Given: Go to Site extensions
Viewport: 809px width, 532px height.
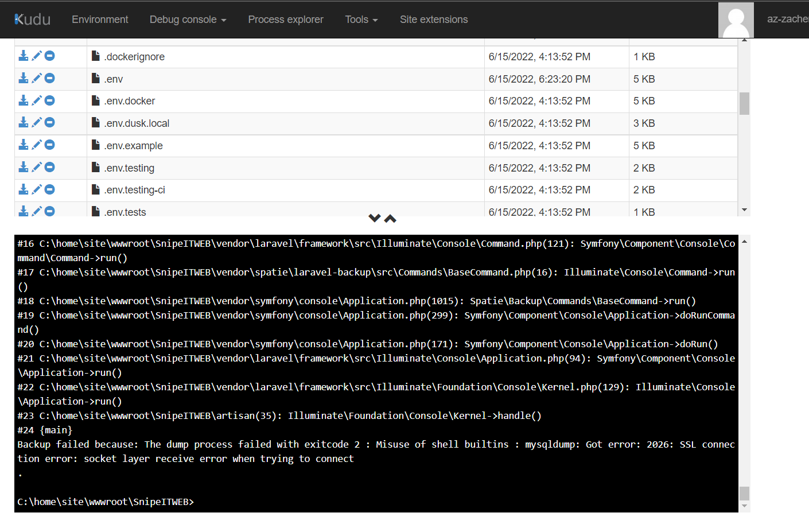Looking at the screenshot, I should 434,19.
